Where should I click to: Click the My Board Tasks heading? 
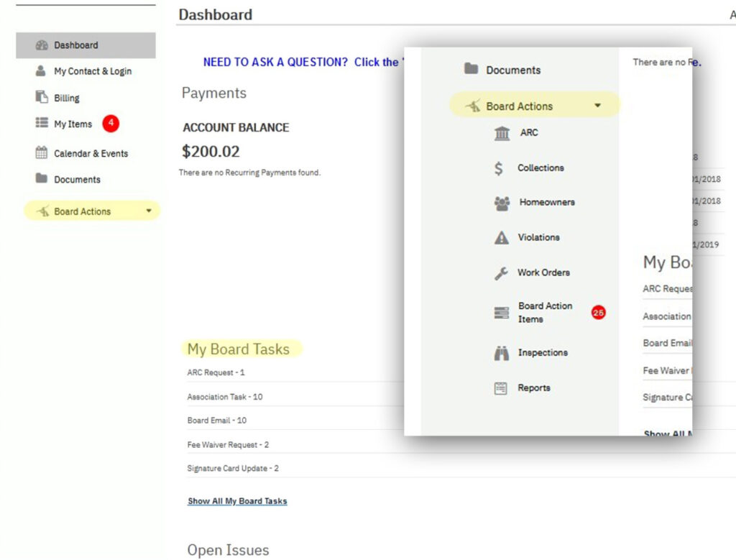[x=239, y=349]
